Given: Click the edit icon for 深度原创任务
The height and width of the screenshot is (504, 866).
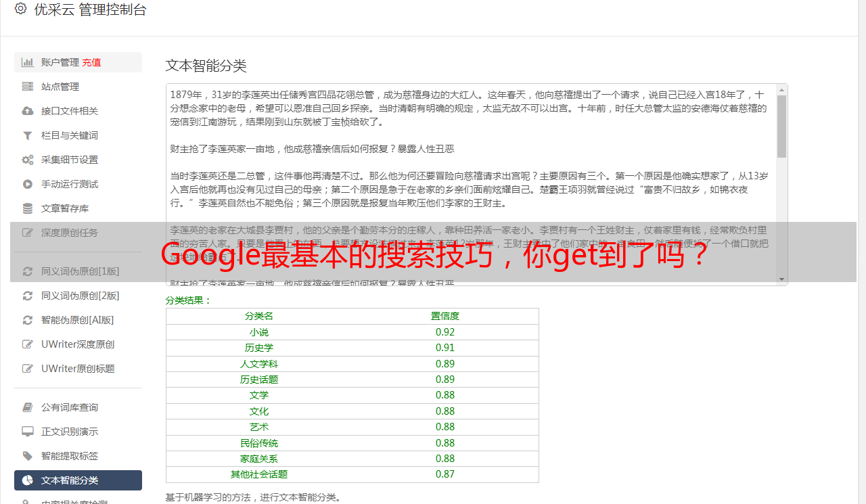Looking at the screenshot, I should point(28,233).
